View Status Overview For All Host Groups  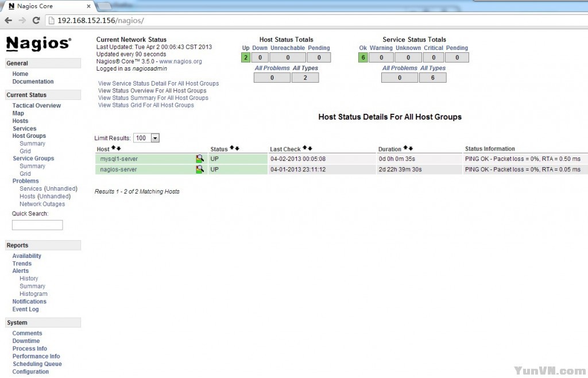pyautogui.click(x=152, y=91)
